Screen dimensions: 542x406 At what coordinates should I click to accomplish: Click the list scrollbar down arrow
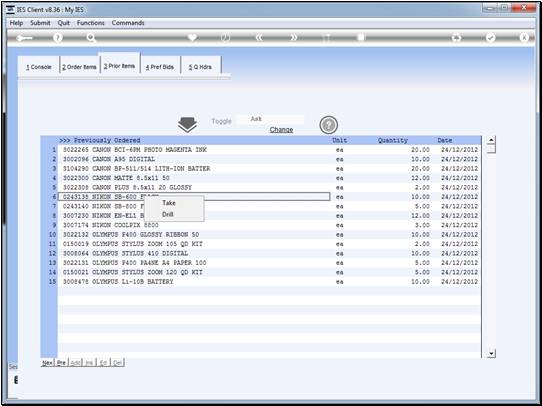coord(491,353)
